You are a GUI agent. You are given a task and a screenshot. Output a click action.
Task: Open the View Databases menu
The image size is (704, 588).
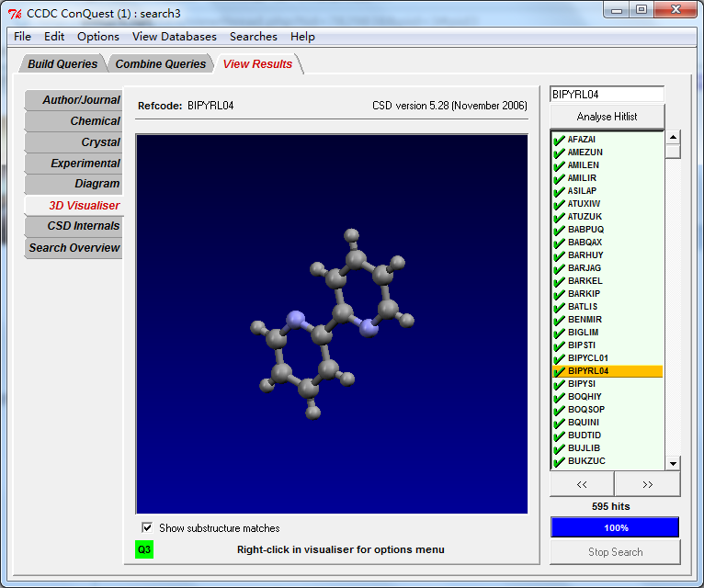(x=175, y=37)
